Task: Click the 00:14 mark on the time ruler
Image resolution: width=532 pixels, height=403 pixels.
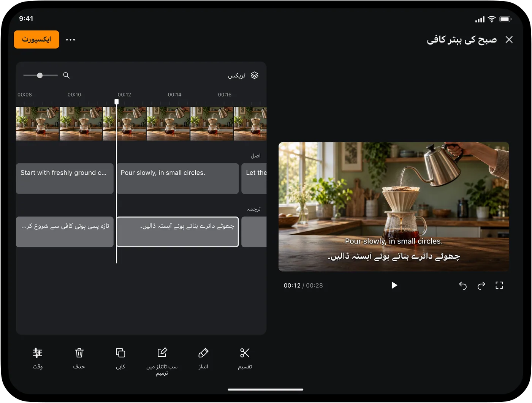Action: click(x=175, y=95)
